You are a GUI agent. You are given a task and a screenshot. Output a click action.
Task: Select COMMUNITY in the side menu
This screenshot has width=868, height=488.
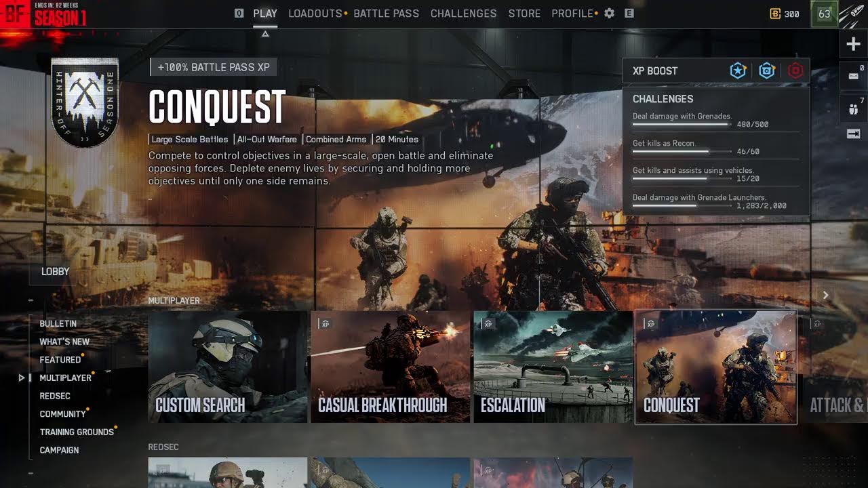62,414
